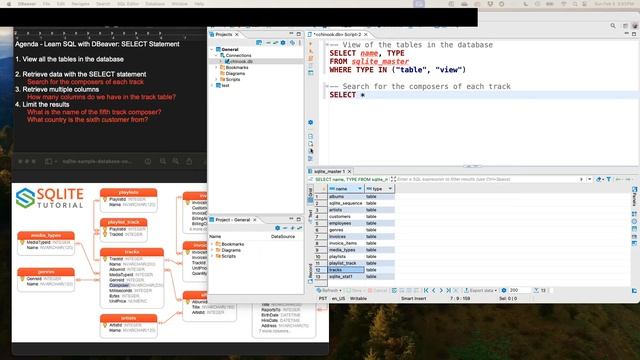Select the Project - General tab
The height and width of the screenshot is (360, 640).
233,220
